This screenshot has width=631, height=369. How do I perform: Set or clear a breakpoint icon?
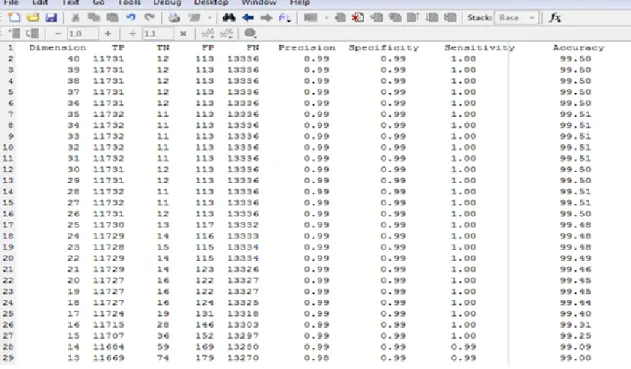(340, 17)
